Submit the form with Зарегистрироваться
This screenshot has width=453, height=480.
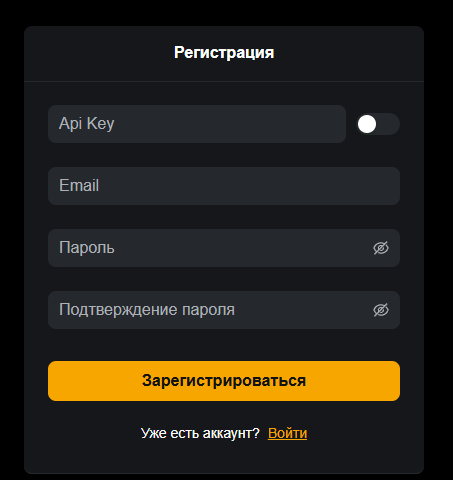(224, 381)
